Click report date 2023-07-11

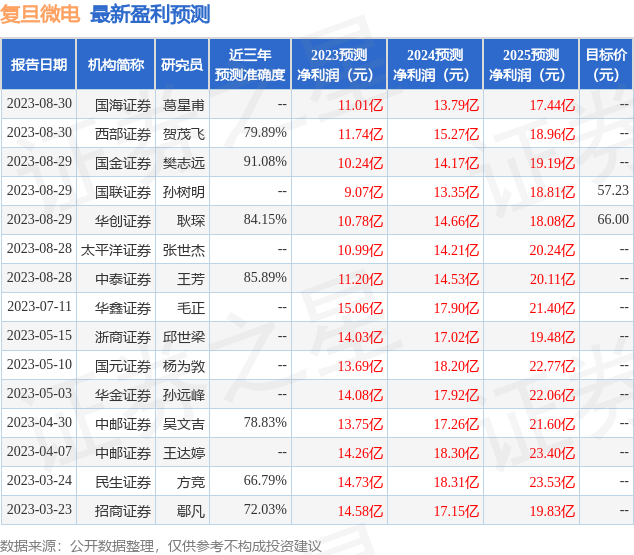(39, 306)
